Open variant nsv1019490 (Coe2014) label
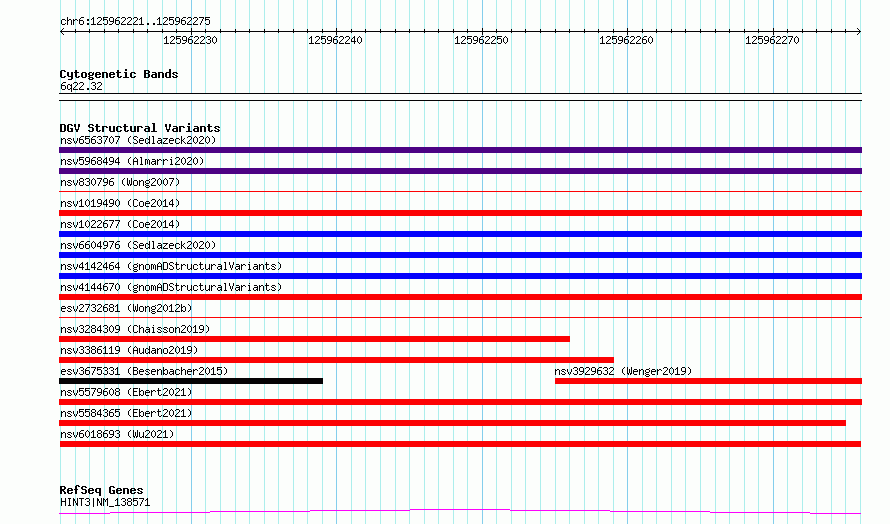The width and height of the screenshot is (890, 524). coord(120,203)
